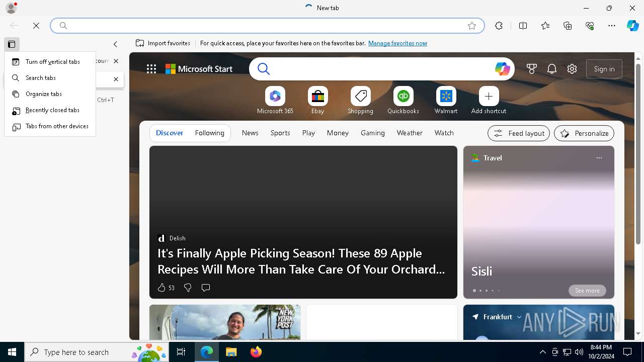Open the Sports feed tab

click(280, 133)
